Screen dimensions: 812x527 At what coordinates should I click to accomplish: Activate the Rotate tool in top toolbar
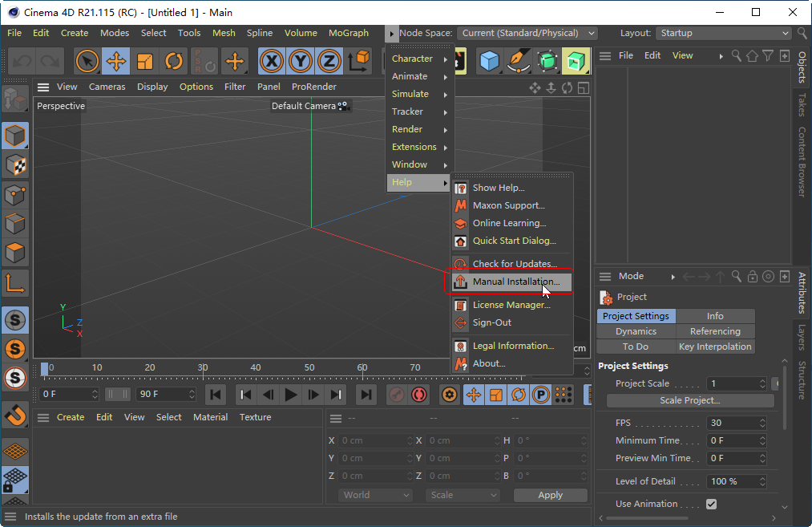point(174,61)
